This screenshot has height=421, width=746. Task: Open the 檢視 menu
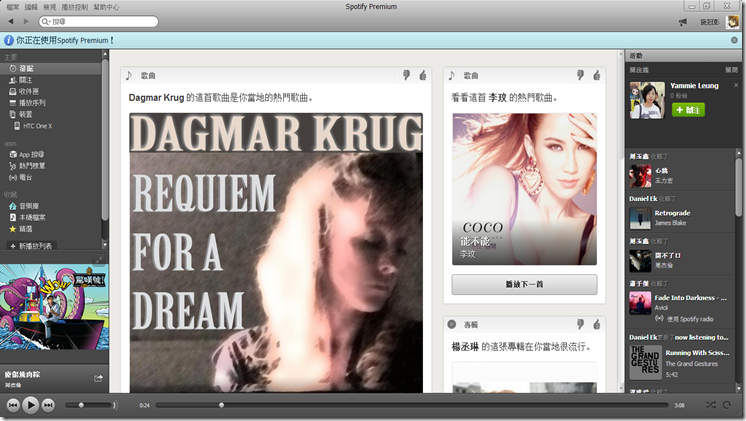click(x=49, y=7)
